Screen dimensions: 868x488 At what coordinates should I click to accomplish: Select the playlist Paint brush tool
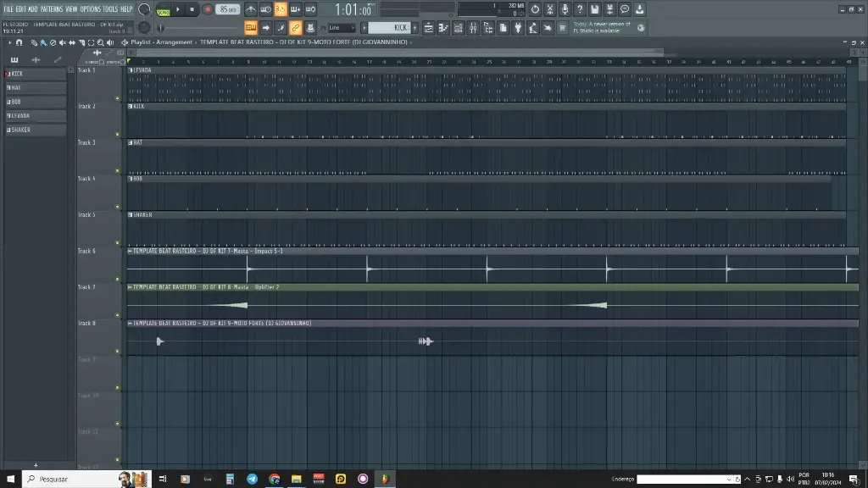[43, 42]
